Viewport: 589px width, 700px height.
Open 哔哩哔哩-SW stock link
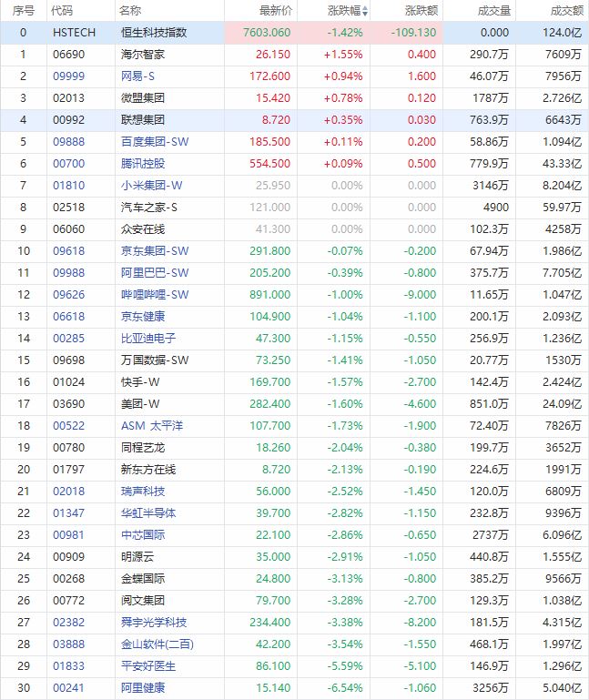pos(155,295)
